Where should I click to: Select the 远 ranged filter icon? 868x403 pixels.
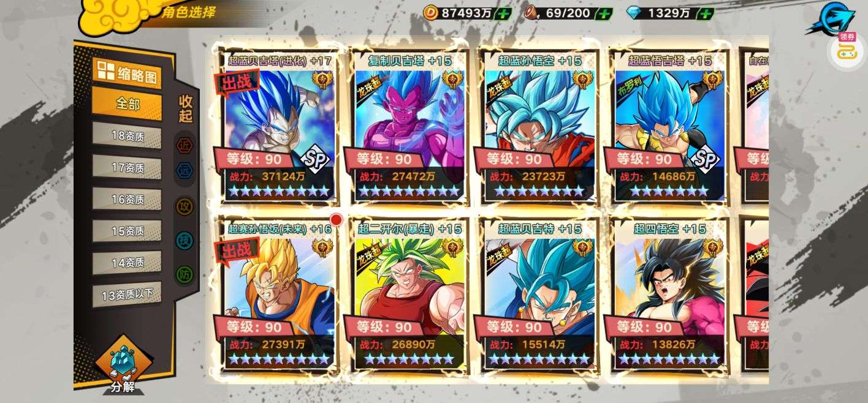185,171
